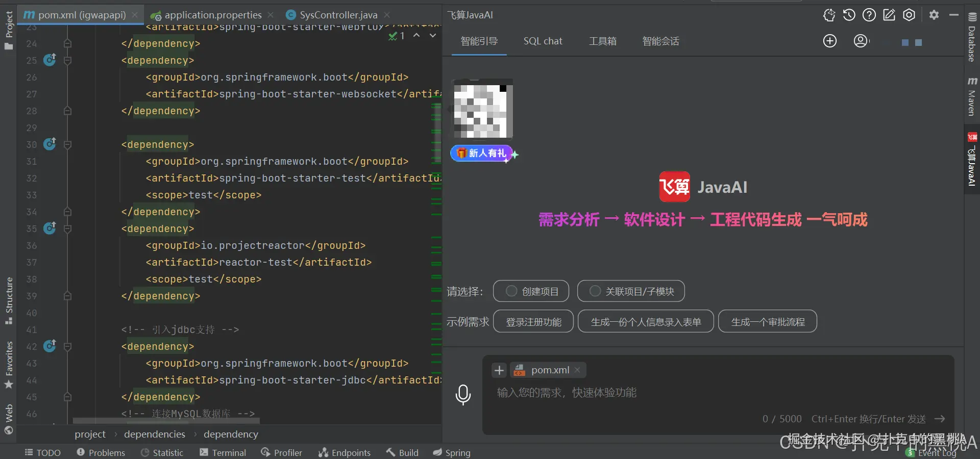This screenshot has height=459, width=980.
Task: Select the SQL chat tab
Action: [543, 41]
